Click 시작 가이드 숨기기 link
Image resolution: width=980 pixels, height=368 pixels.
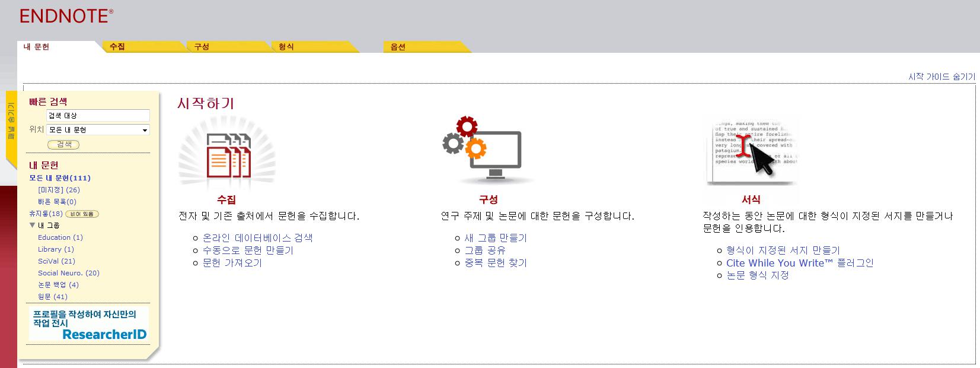click(x=941, y=77)
